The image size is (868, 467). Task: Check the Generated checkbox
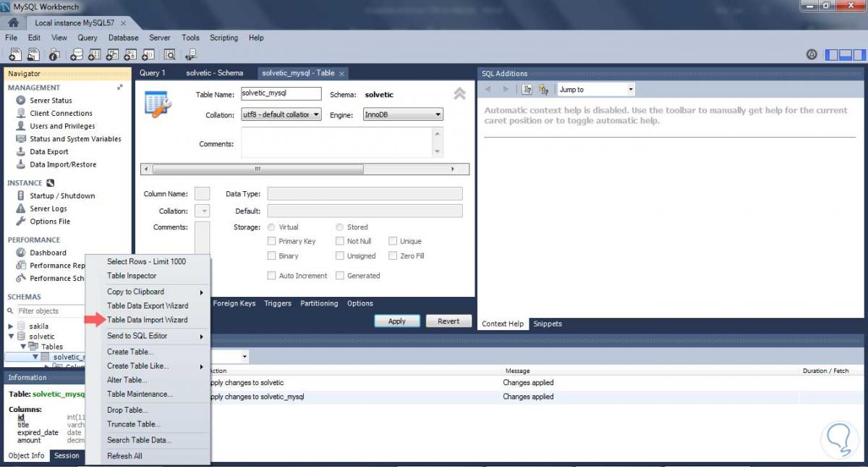(340, 276)
